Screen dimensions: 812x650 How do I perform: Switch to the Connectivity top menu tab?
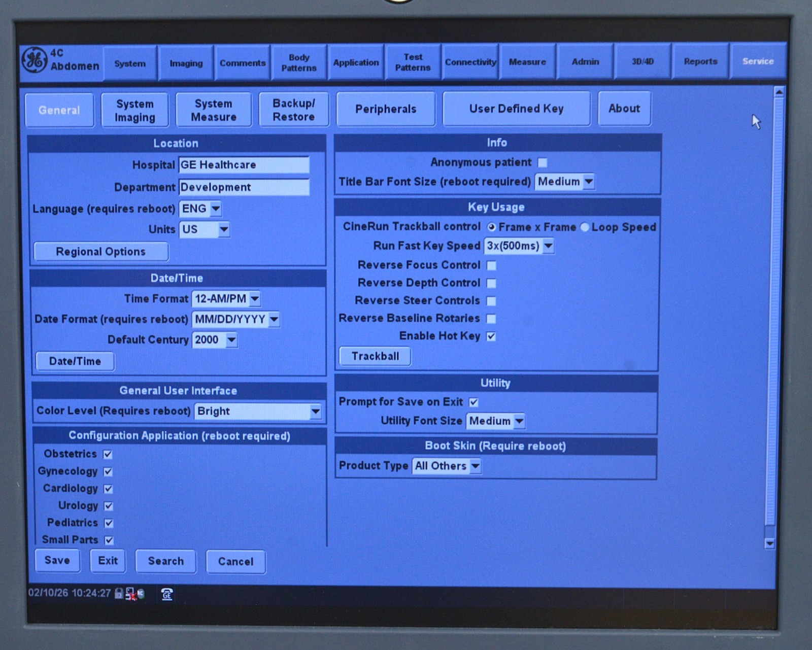[470, 62]
